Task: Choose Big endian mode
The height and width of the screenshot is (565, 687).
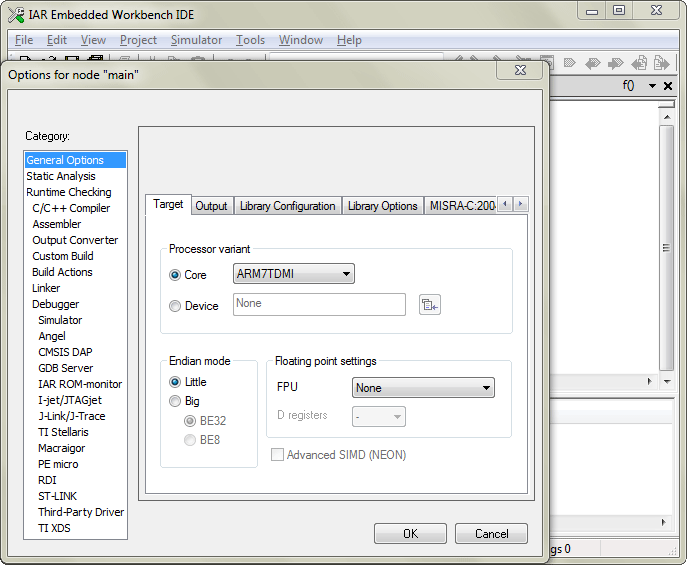Action: coord(175,401)
